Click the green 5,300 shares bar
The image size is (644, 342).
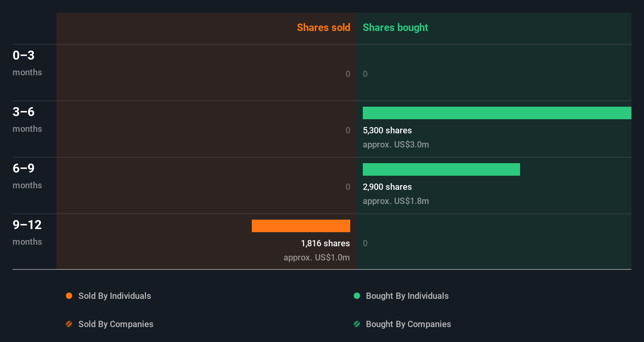pos(497,113)
